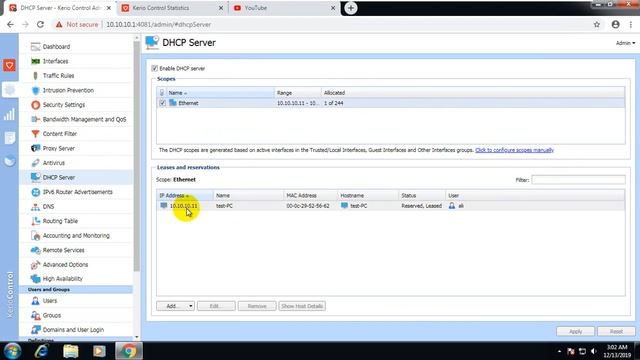
Task: Open Antivirus settings
Action: (x=53, y=163)
